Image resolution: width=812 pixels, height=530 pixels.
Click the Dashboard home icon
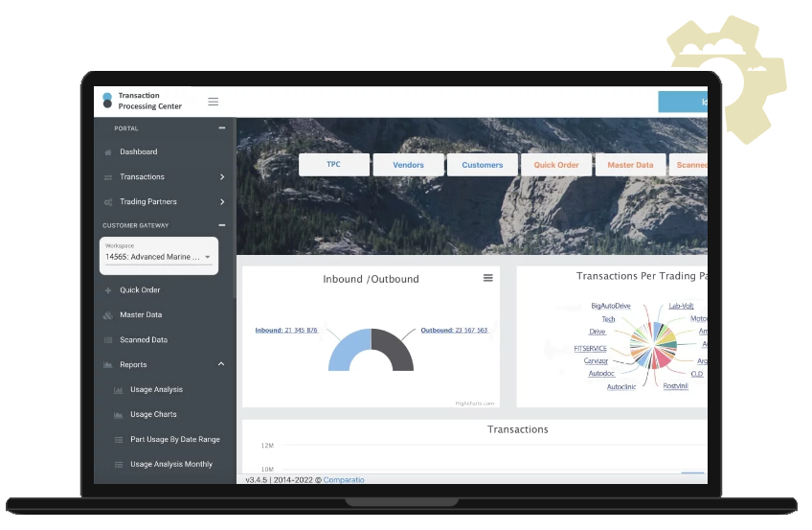[x=108, y=152]
